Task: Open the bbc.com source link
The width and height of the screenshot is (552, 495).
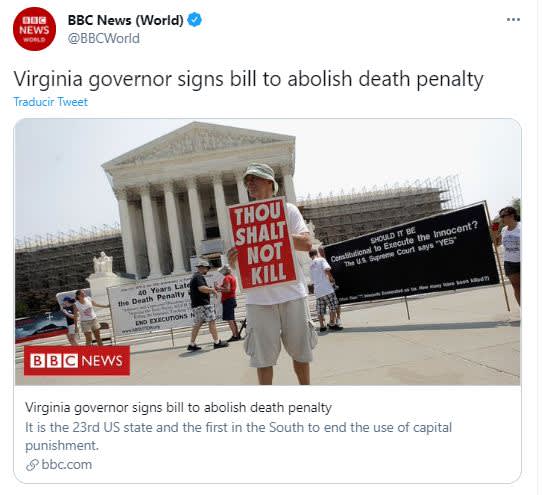Action: click(x=67, y=464)
